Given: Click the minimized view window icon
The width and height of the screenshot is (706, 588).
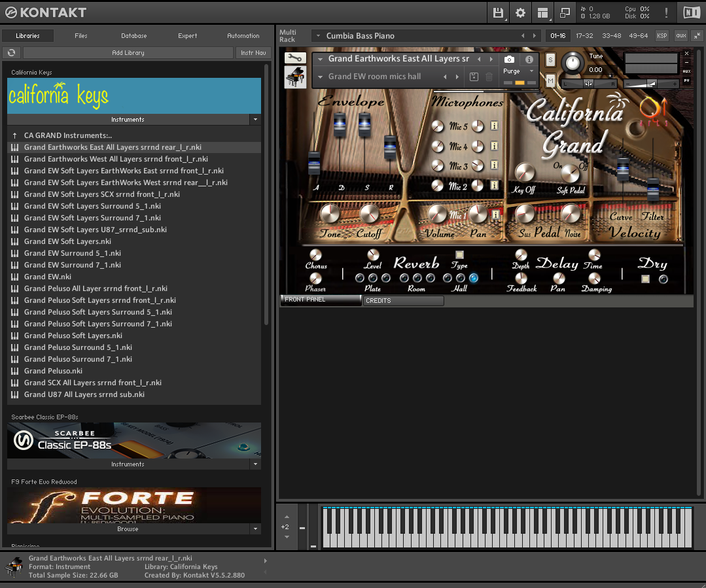Looking at the screenshot, I should coord(565,12).
